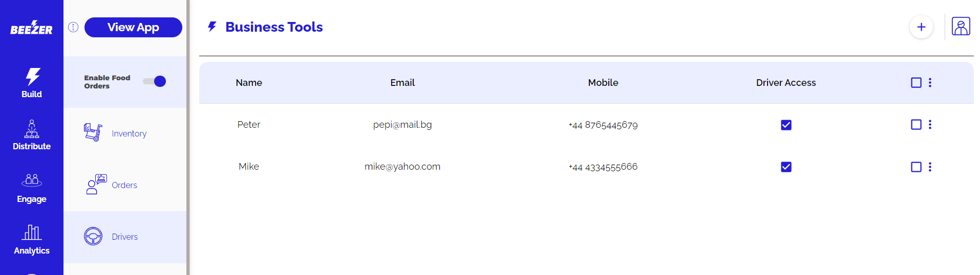Open the header row three-dot menu
Viewport: 980px width, 275px height.
point(930,82)
